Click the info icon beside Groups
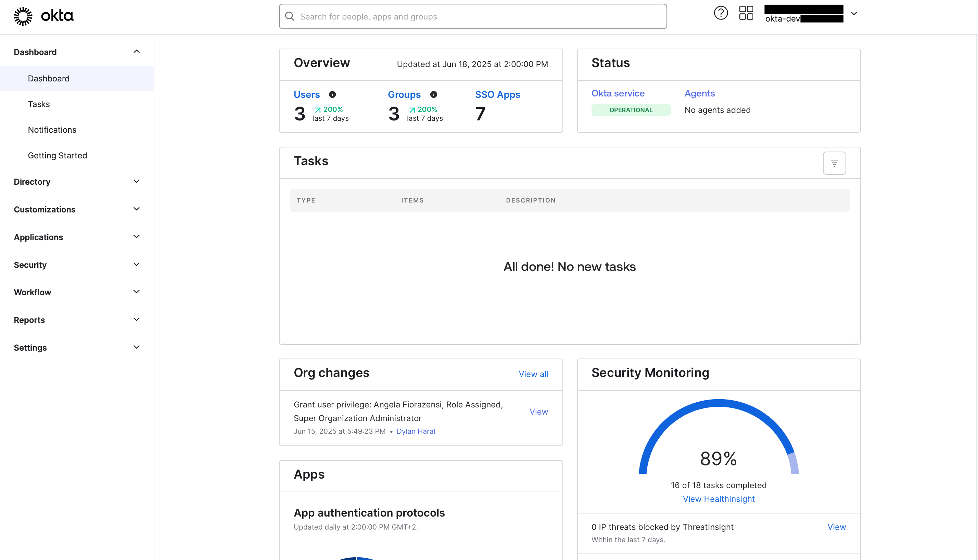Image resolution: width=978 pixels, height=560 pixels. coord(433,95)
